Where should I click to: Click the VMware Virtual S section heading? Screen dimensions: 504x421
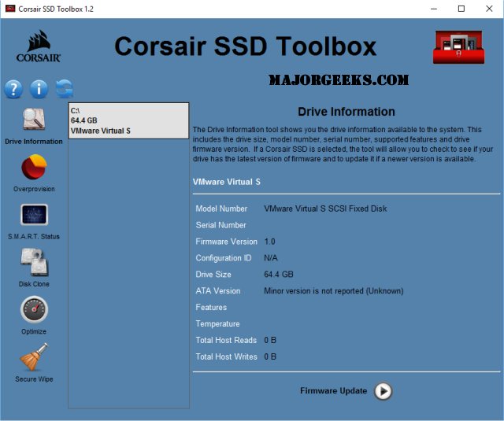pyautogui.click(x=227, y=182)
